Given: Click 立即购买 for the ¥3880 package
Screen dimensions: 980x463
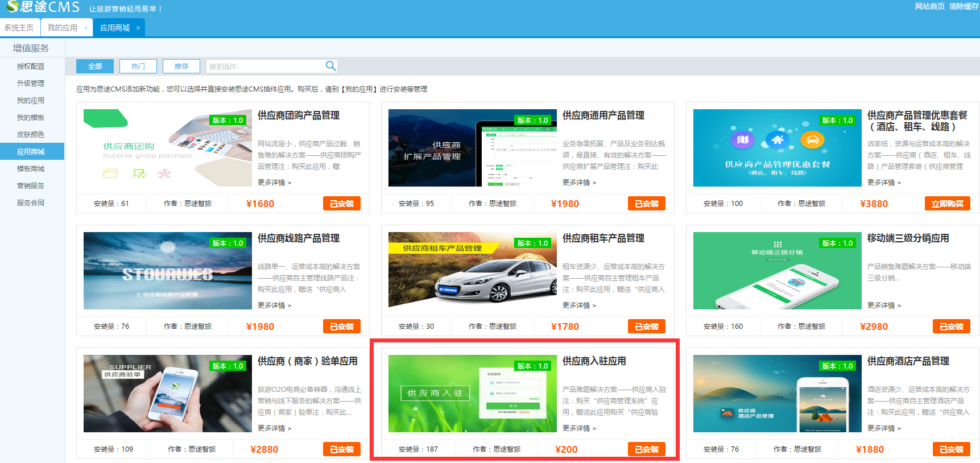Looking at the screenshot, I should (x=947, y=204).
